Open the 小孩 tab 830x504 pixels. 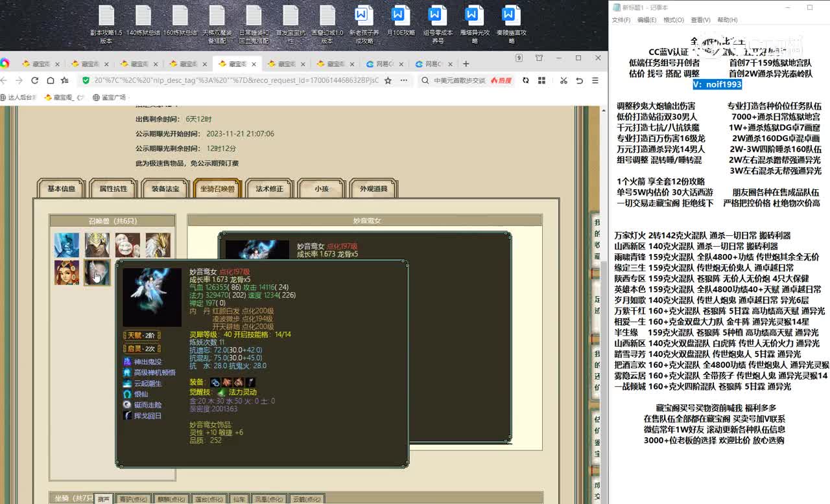coord(322,189)
